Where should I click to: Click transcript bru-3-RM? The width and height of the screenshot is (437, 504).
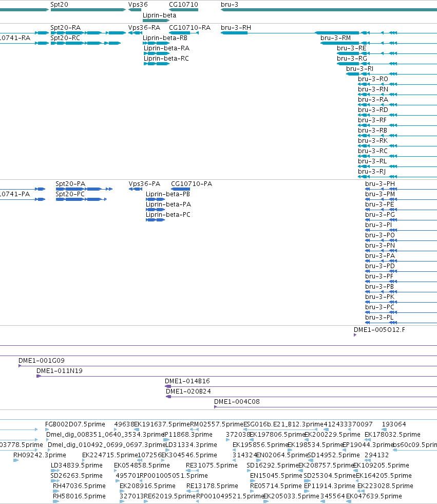(335, 38)
